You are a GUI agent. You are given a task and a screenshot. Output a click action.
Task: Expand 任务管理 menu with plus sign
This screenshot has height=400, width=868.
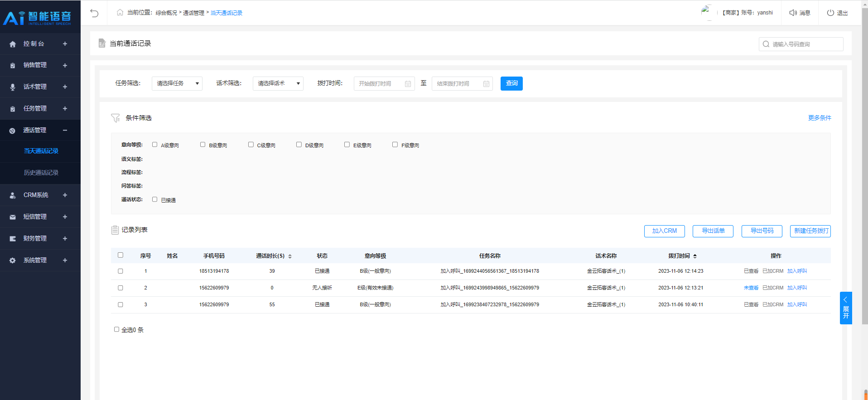coord(65,109)
